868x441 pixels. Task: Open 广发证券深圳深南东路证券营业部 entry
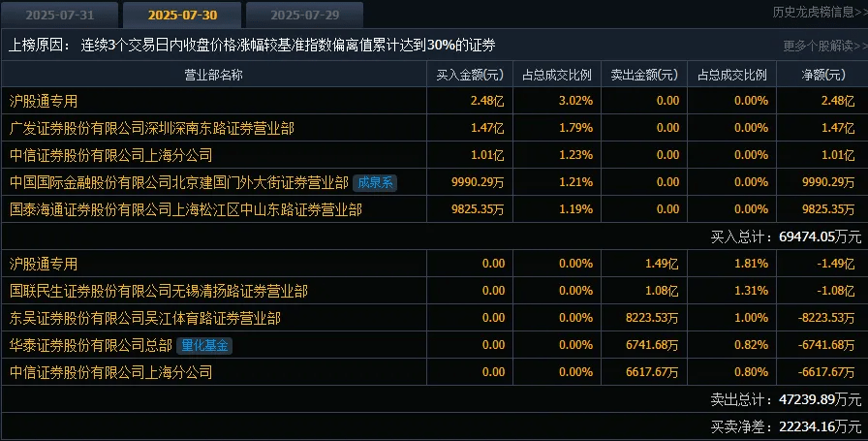(152, 128)
